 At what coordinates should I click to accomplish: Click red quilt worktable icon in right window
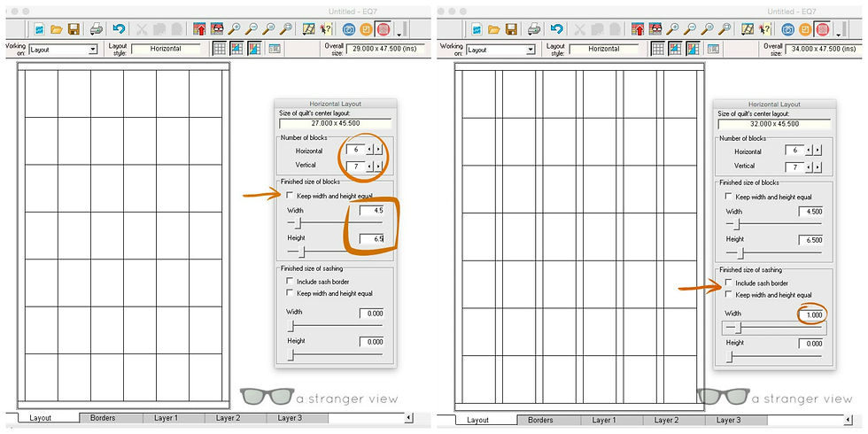click(822, 28)
